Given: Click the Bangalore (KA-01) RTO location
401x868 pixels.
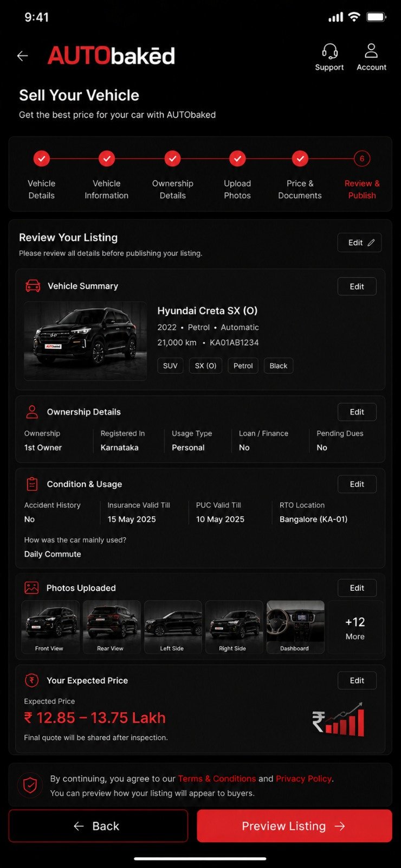Looking at the screenshot, I should click(313, 519).
